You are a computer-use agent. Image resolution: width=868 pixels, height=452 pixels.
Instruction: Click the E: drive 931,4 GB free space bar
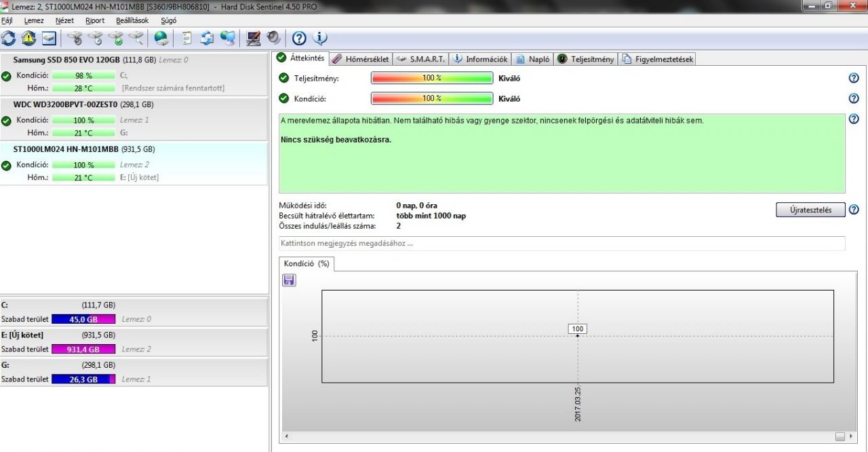coord(83,349)
